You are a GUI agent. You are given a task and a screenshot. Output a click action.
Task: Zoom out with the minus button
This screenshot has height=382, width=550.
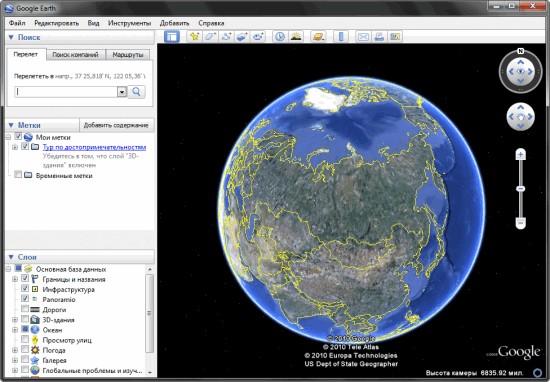521,222
